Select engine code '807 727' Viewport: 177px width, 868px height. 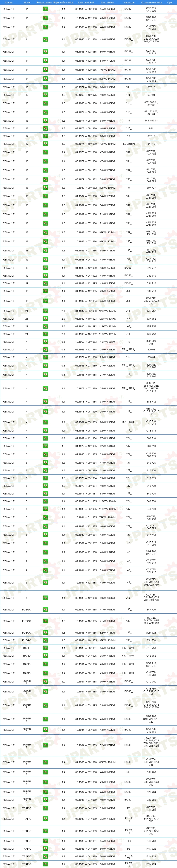point(151,188)
